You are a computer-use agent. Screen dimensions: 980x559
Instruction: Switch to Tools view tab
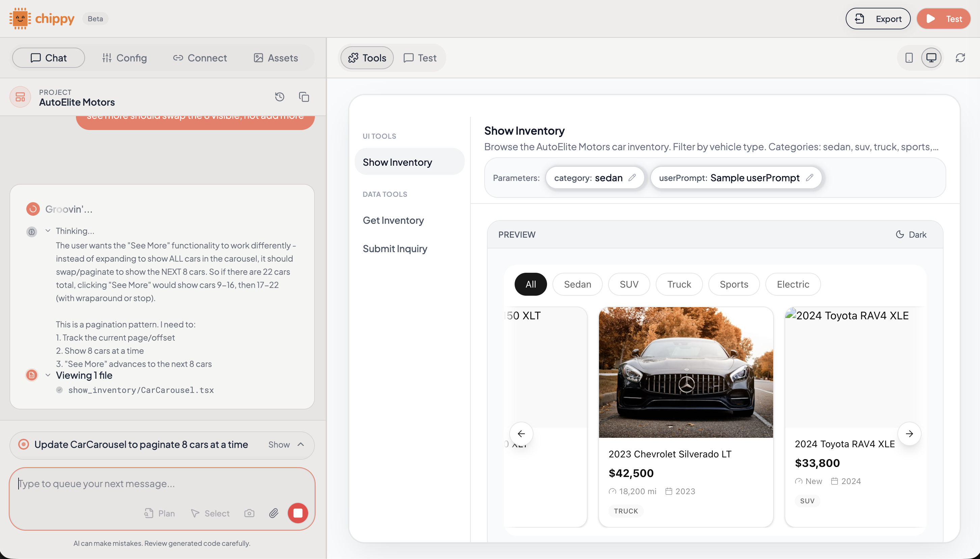367,58
